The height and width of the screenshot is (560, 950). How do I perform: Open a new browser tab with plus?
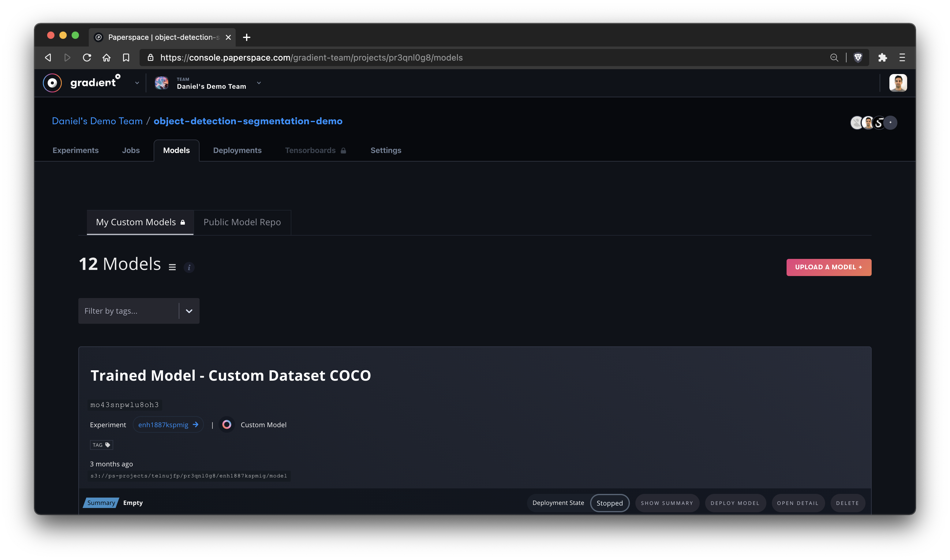point(246,37)
